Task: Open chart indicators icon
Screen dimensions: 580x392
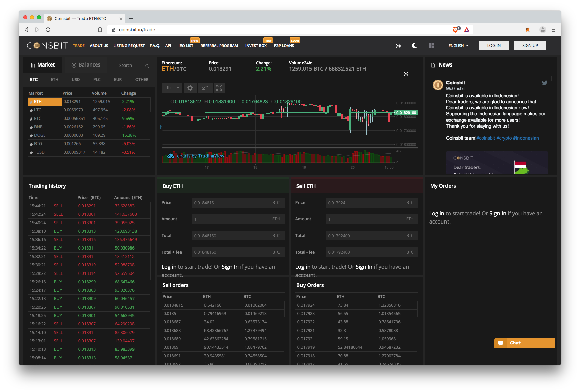Action: point(205,88)
